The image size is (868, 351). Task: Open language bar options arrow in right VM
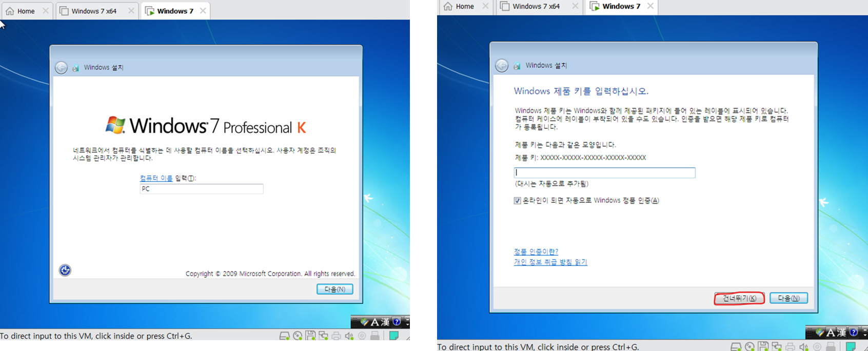tap(865, 335)
